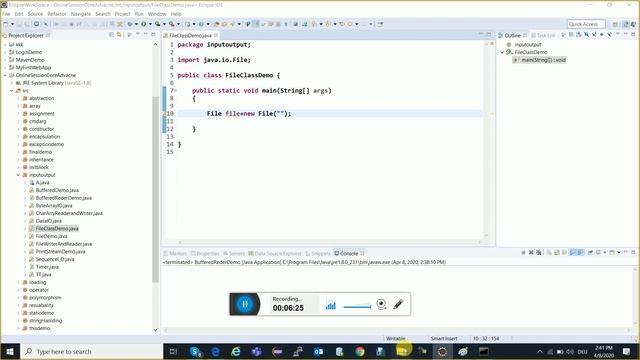Select BufferedDemo.java in Project Explorer

coord(57,190)
